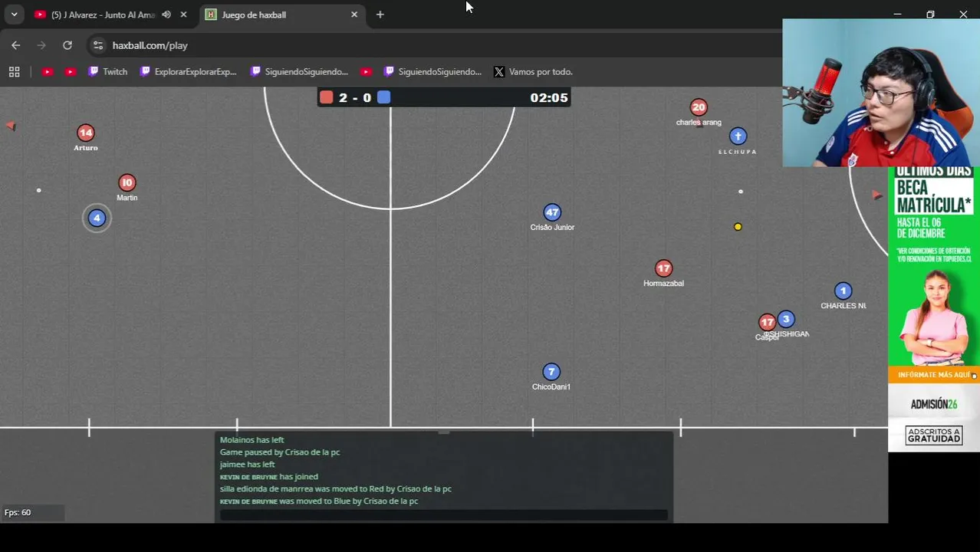Open Siguiendo bookmark left of X bookmark

[432, 71]
